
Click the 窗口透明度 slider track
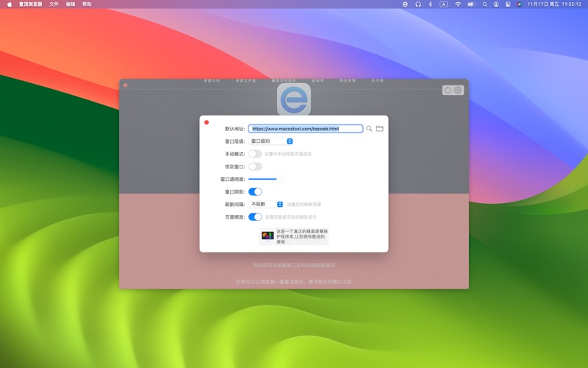coord(265,179)
